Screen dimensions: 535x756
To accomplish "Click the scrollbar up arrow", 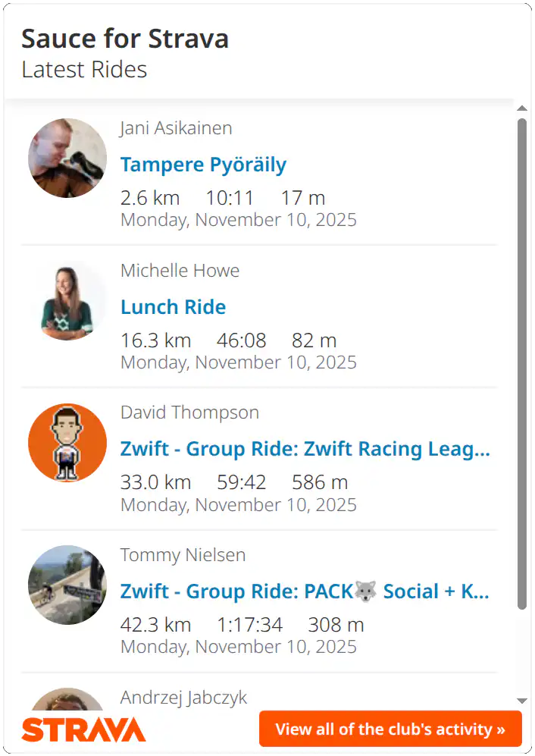I will (521, 108).
